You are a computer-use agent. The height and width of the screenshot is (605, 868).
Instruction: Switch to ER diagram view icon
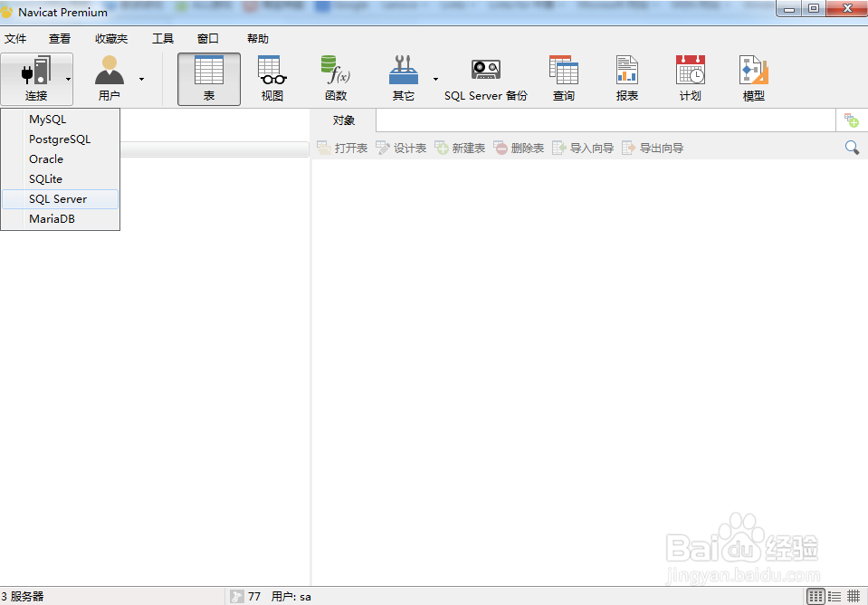tap(854, 596)
